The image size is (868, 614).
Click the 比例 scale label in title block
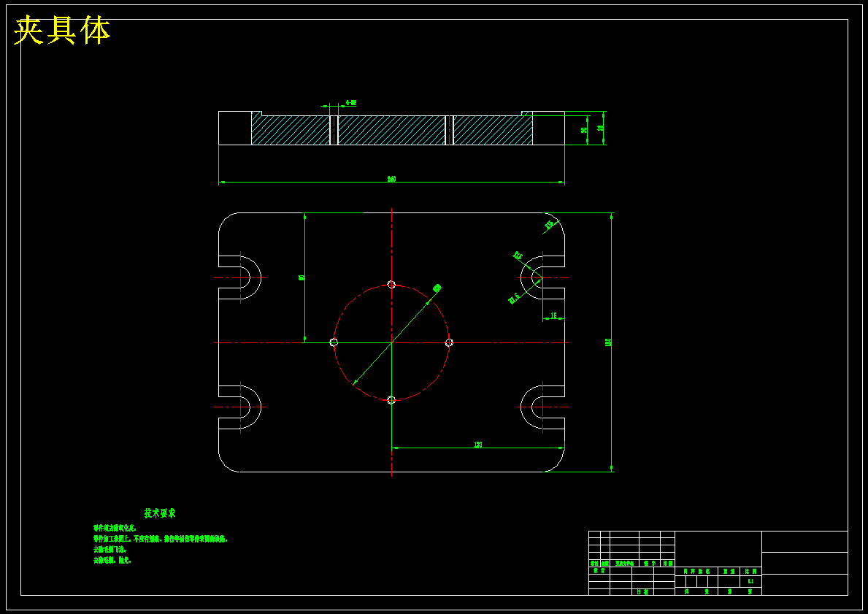(750, 571)
